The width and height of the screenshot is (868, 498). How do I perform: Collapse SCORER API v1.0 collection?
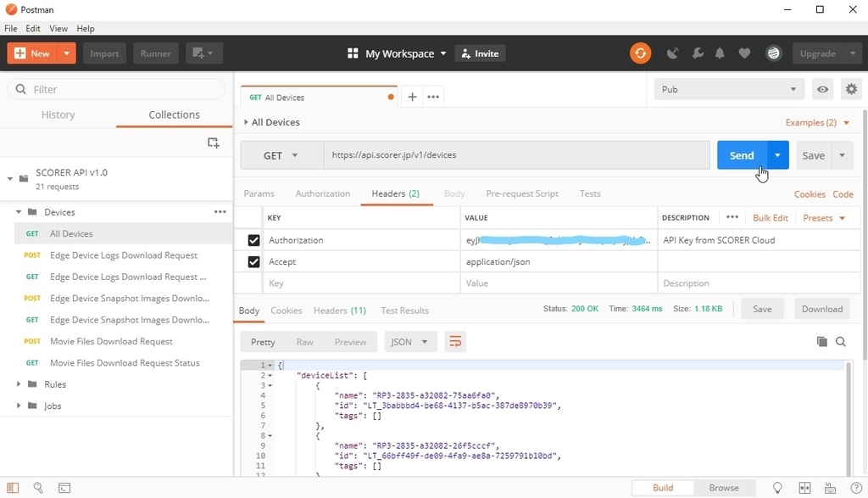click(10, 178)
